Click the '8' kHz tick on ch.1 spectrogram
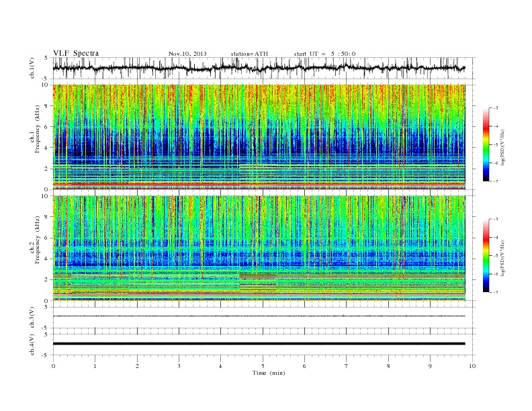The image size is (532, 411). [x=47, y=106]
